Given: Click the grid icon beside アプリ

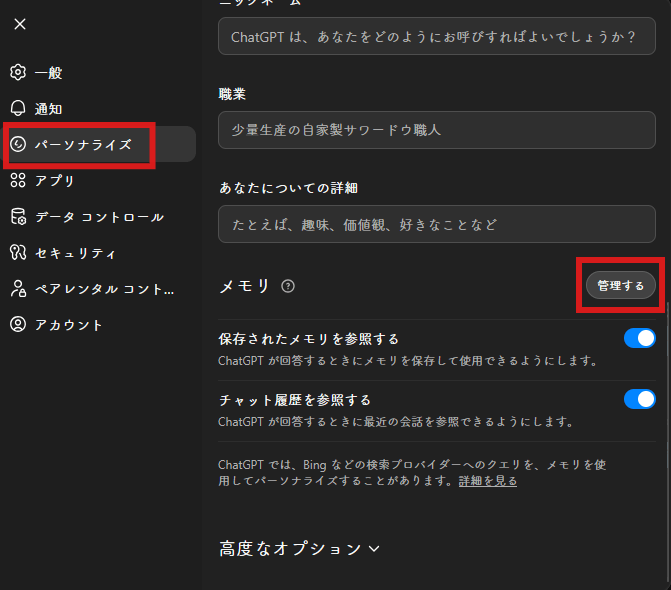Looking at the screenshot, I should [x=17, y=181].
